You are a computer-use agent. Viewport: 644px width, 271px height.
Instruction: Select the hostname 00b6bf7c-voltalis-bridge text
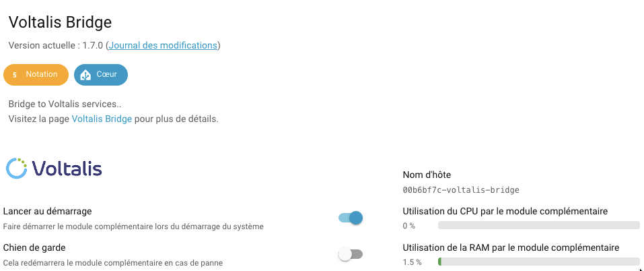[461, 190]
